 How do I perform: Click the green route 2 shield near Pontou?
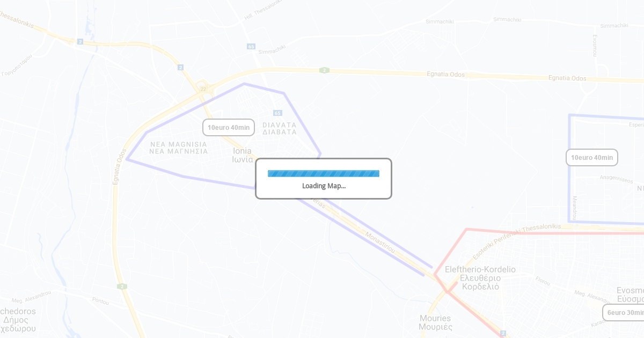(122, 286)
